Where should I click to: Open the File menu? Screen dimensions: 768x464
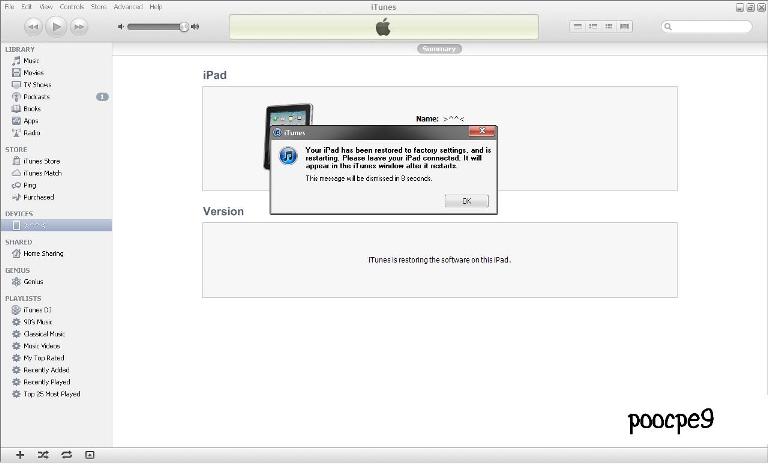click(9, 7)
